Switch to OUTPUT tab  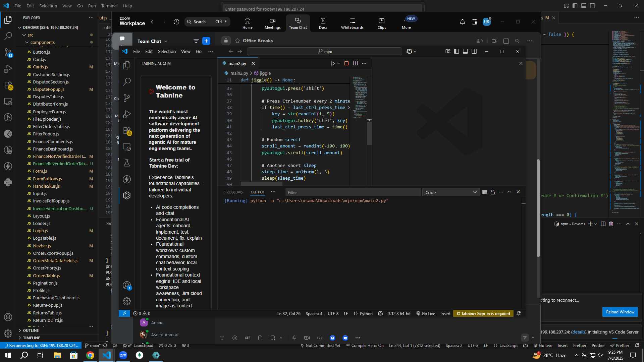point(258,192)
